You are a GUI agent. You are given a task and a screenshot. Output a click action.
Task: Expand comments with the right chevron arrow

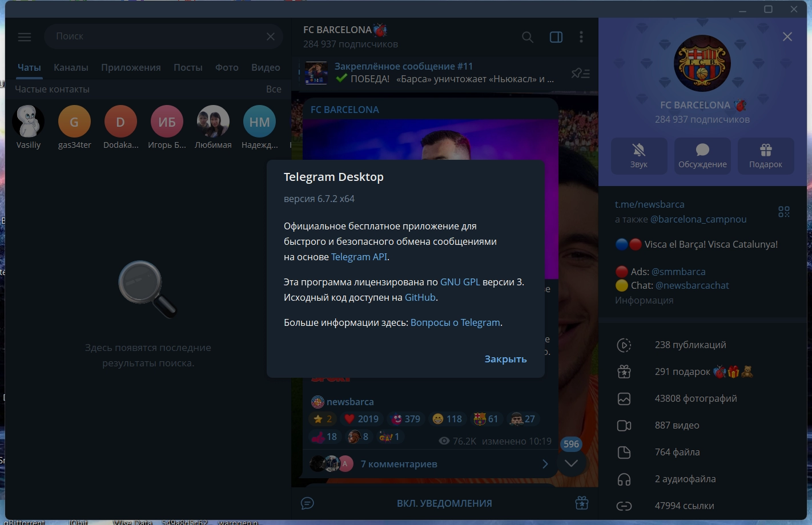point(545,464)
